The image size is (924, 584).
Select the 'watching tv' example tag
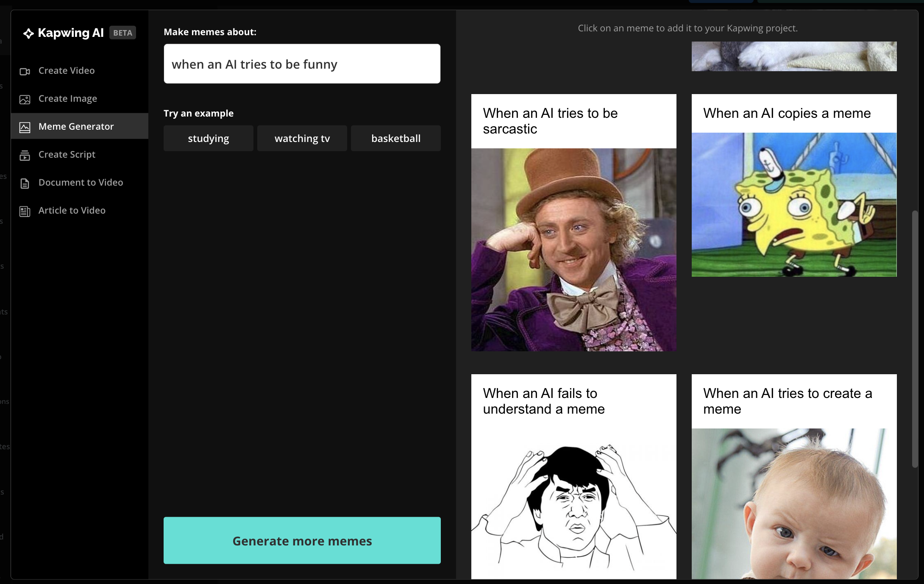point(301,138)
